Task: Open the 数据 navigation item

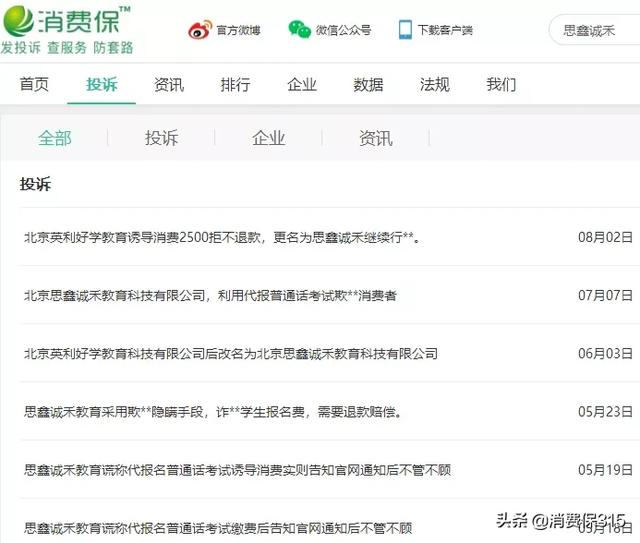Action: (368, 85)
